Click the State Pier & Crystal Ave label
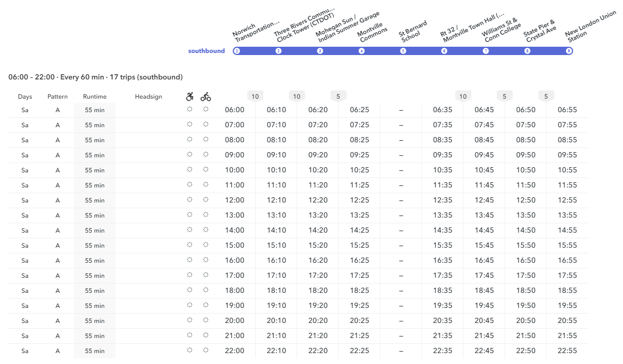This screenshot has width=623, height=364. (540, 31)
